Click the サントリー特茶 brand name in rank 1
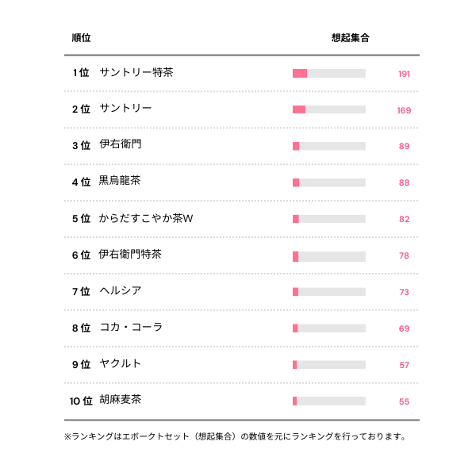Viewport: 476px width, 476px height. [136, 73]
